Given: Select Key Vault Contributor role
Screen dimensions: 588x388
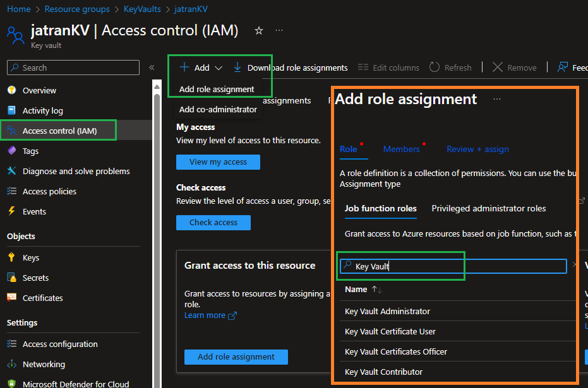Looking at the screenshot, I should point(383,372).
